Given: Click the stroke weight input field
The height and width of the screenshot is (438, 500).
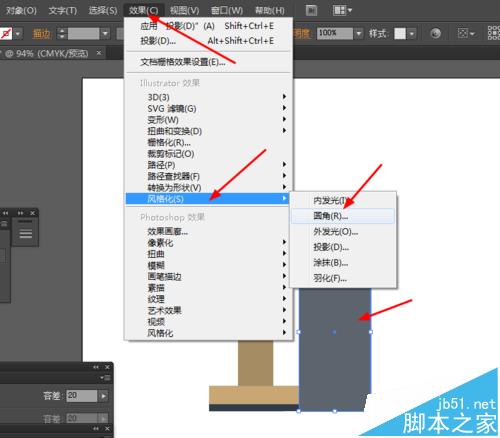Looking at the screenshot, I should 83,34.
